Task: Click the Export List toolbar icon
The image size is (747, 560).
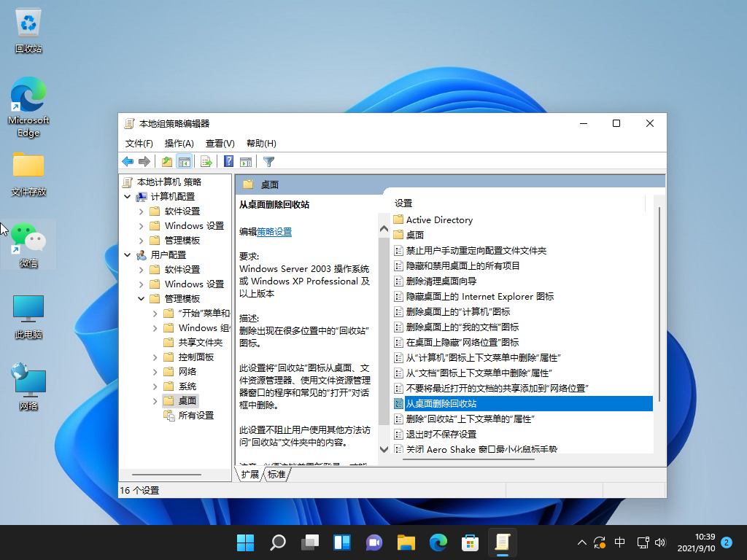Action: tap(206, 162)
